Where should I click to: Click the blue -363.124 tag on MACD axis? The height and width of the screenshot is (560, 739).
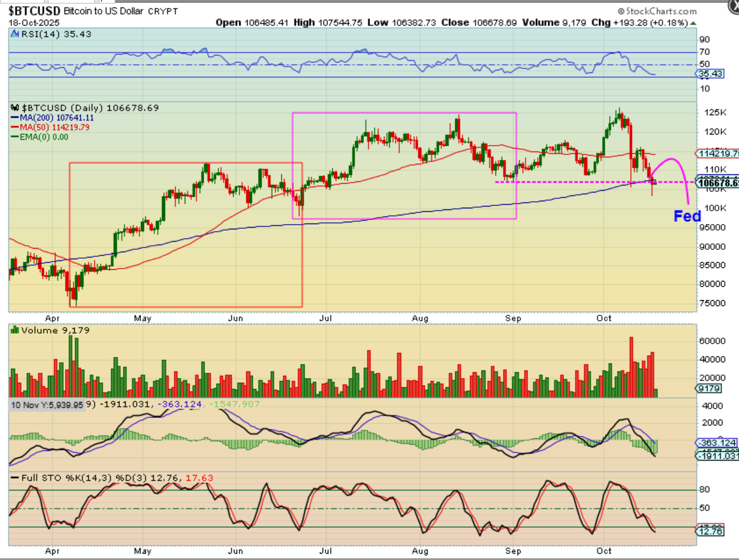pos(717,443)
